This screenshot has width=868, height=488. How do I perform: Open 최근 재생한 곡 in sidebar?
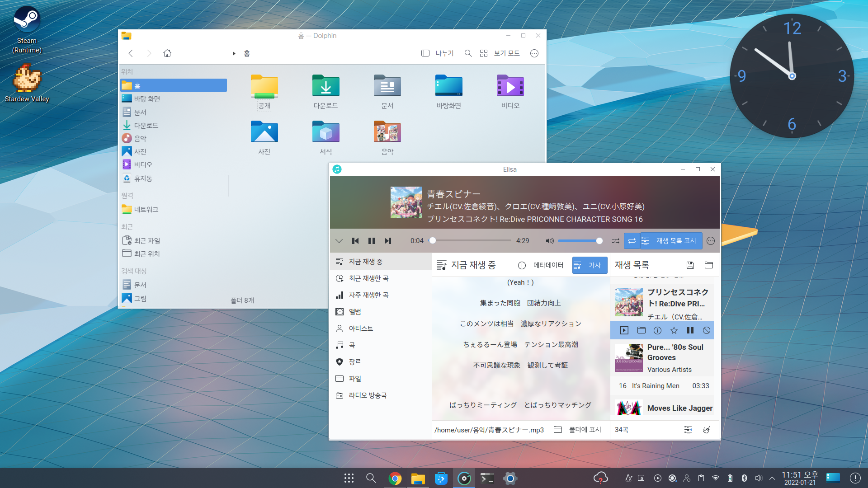381,278
